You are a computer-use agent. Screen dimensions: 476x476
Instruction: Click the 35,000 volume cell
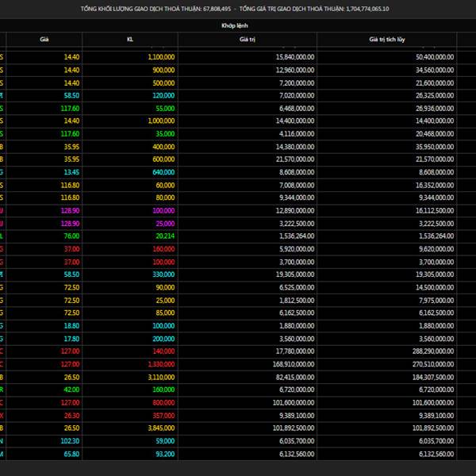165,134
